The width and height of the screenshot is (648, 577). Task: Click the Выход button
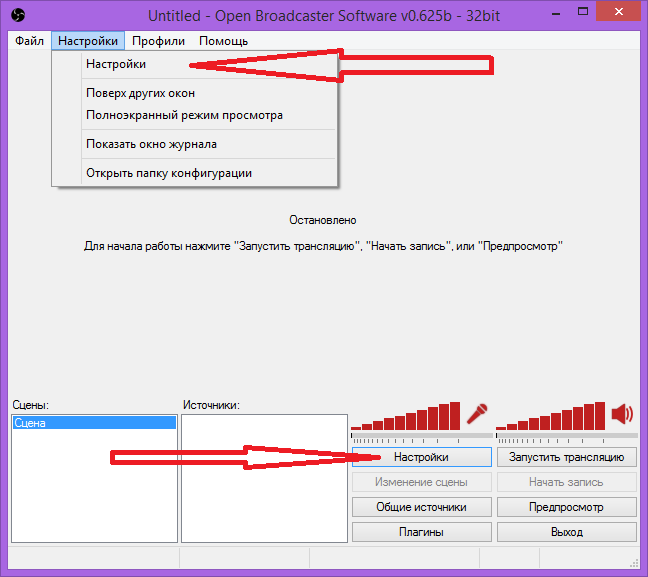click(567, 532)
